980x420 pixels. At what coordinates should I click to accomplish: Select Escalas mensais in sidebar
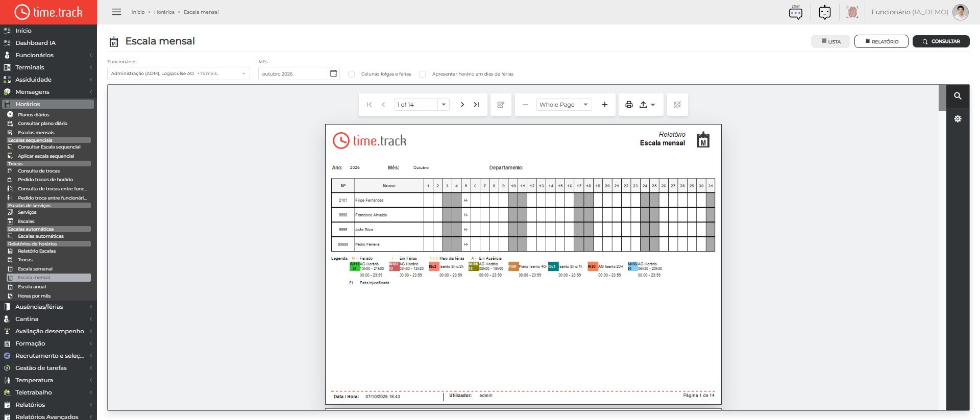click(36, 133)
